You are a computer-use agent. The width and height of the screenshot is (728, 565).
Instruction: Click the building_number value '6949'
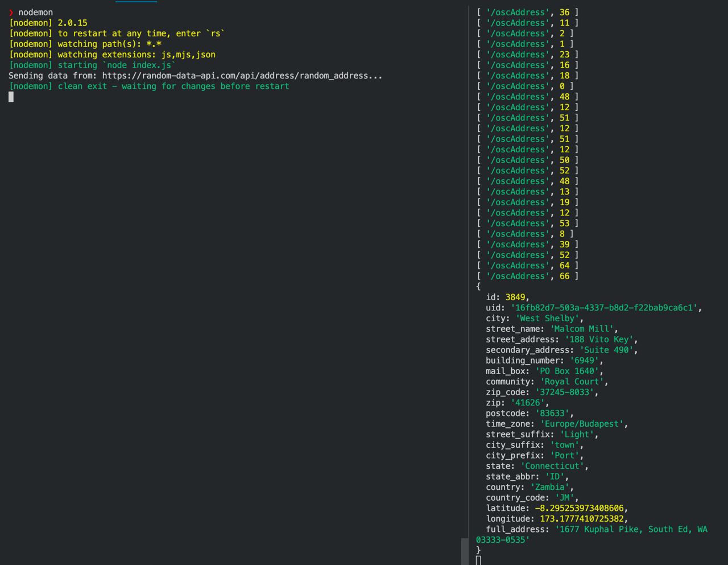point(584,360)
